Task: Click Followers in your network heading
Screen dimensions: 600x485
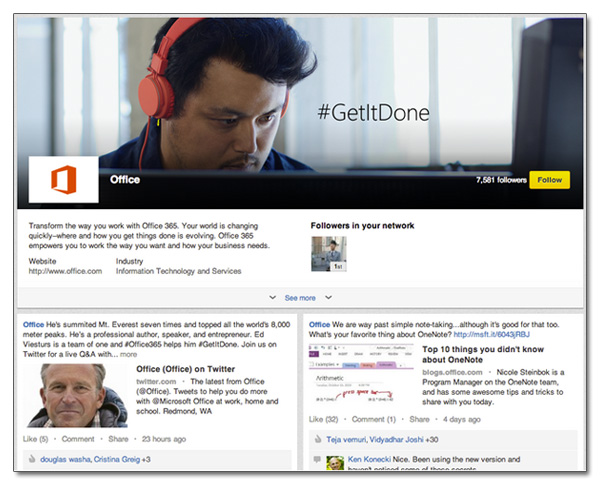Action: pyautogui.click(x=362, y=225)
